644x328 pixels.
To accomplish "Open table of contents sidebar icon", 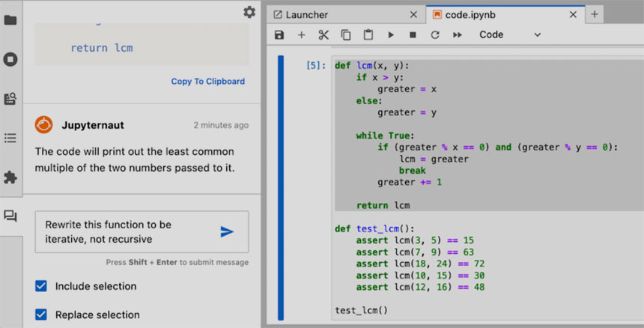I will click(10, 138).
